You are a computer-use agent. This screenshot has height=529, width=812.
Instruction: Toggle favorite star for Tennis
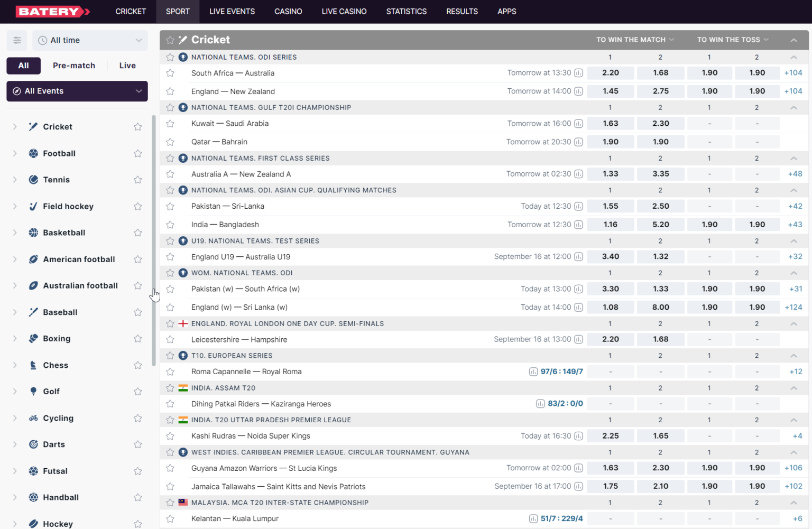tap(138, 180)
